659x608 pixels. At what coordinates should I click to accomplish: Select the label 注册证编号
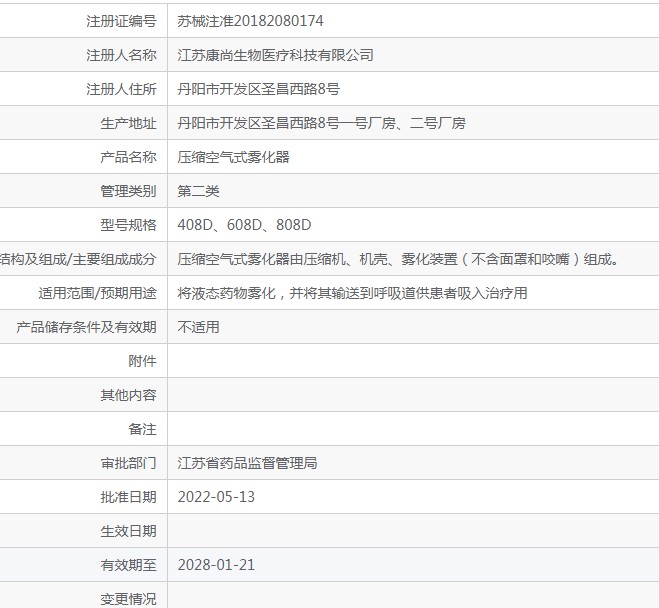(x=121, y=21)
